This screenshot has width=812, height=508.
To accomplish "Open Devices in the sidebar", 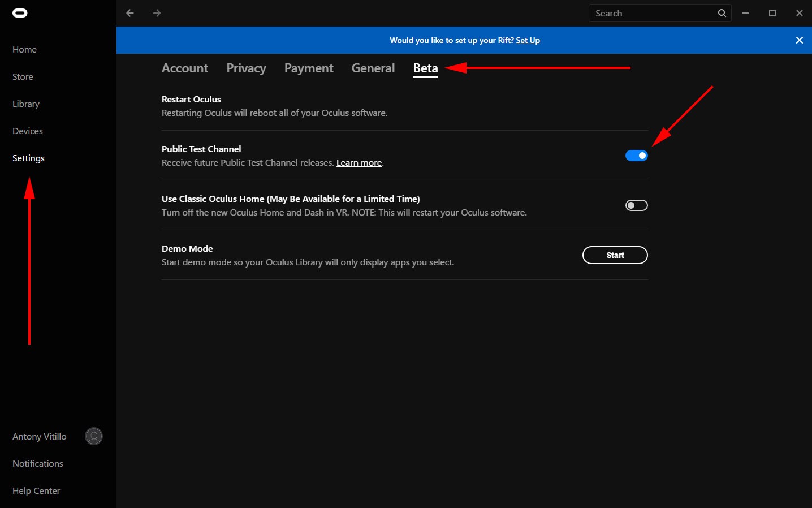I will coord(28,131).
